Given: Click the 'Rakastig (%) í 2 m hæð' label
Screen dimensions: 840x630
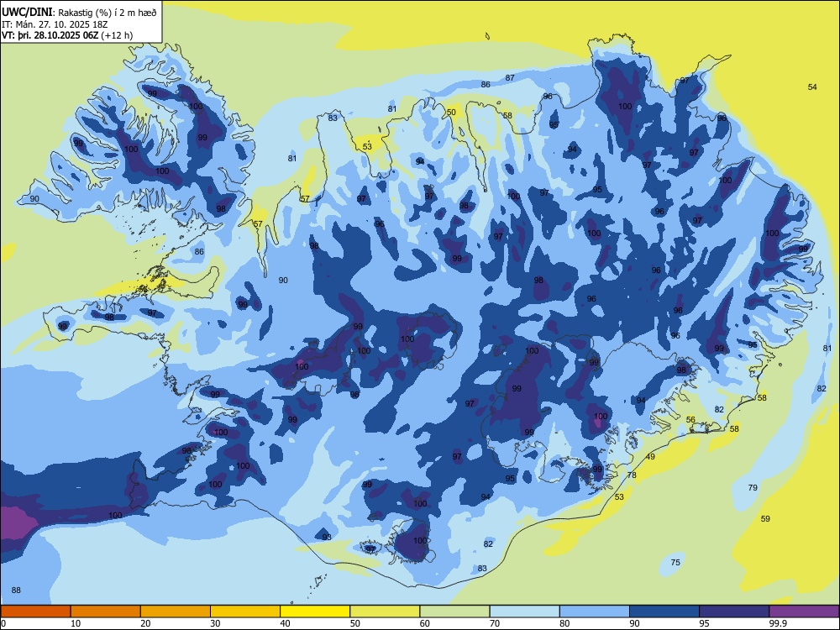Looking at the screenshot, I should click(x=108, y=13).
